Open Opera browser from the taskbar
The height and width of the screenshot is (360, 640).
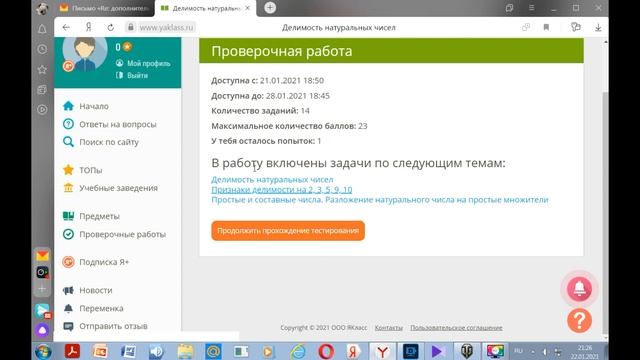[x=326, y=351]
